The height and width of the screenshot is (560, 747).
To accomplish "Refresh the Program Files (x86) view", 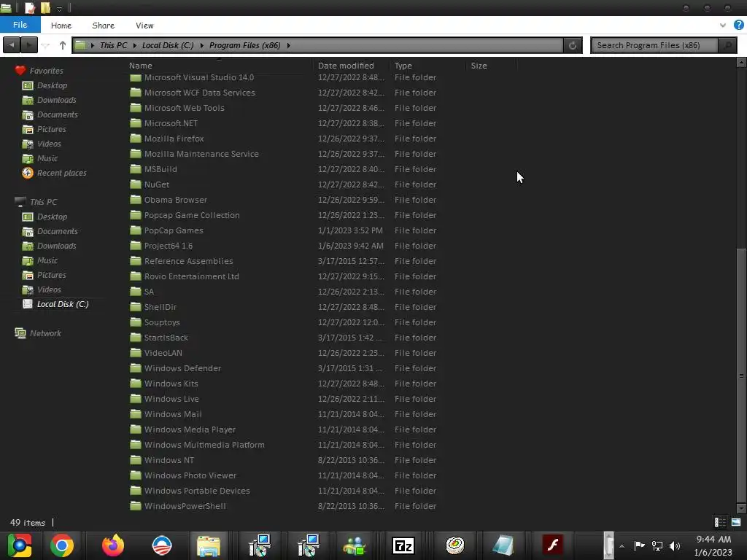I will [573, 45].
